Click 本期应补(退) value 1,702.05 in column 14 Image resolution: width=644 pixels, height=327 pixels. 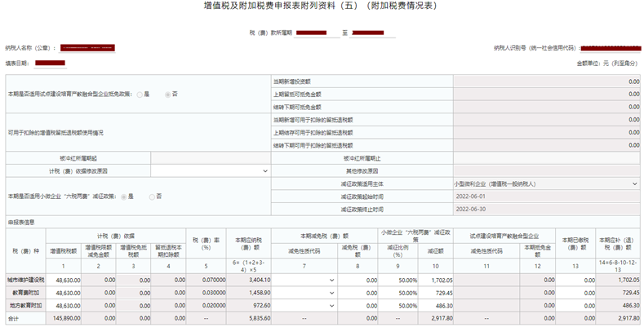(x=618, y=281)
